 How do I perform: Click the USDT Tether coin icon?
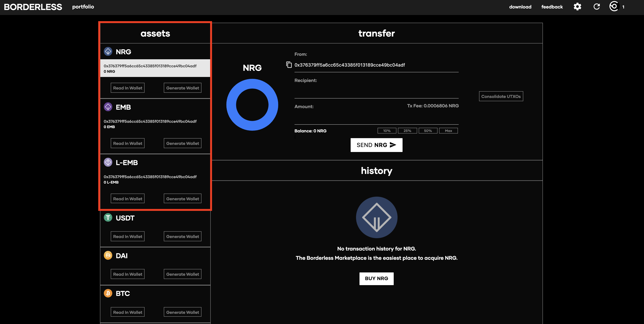pyautogui.click(x=108, y=218)
